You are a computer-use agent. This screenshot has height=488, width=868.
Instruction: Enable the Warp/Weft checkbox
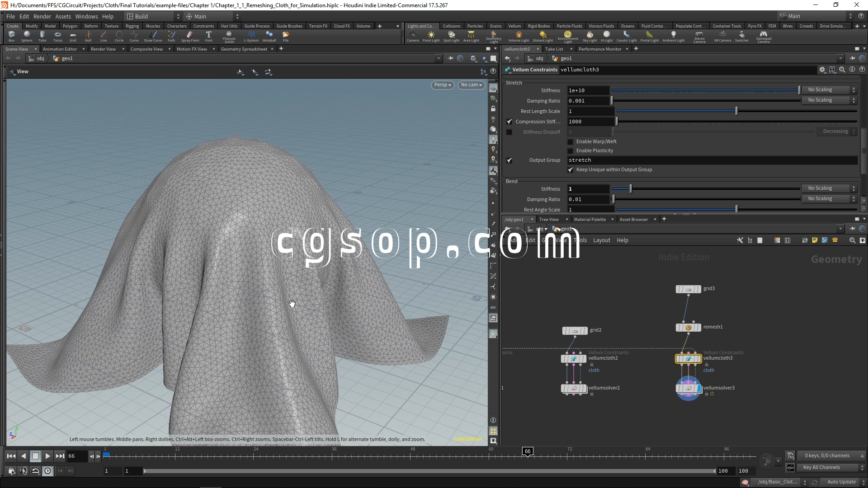pos(571,142)
